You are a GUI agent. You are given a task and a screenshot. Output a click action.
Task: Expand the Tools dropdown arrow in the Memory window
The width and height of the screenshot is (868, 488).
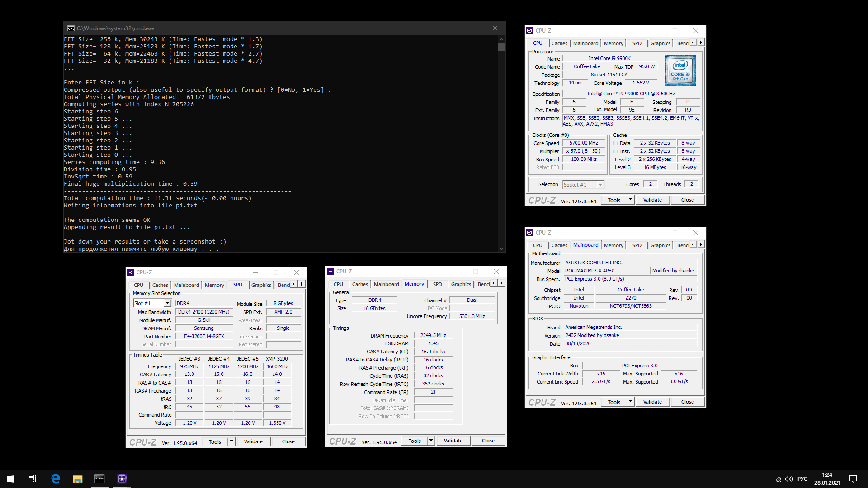[431, 441]
